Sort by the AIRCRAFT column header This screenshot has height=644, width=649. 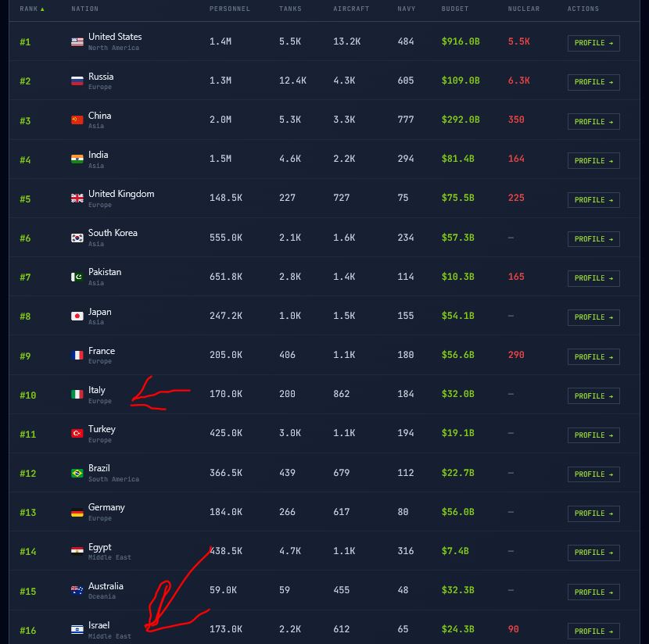pos(351,9)
